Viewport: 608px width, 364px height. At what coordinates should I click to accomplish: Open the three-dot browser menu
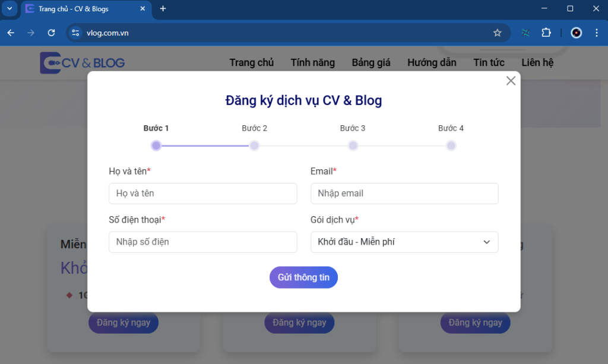(x=597, y=33)
